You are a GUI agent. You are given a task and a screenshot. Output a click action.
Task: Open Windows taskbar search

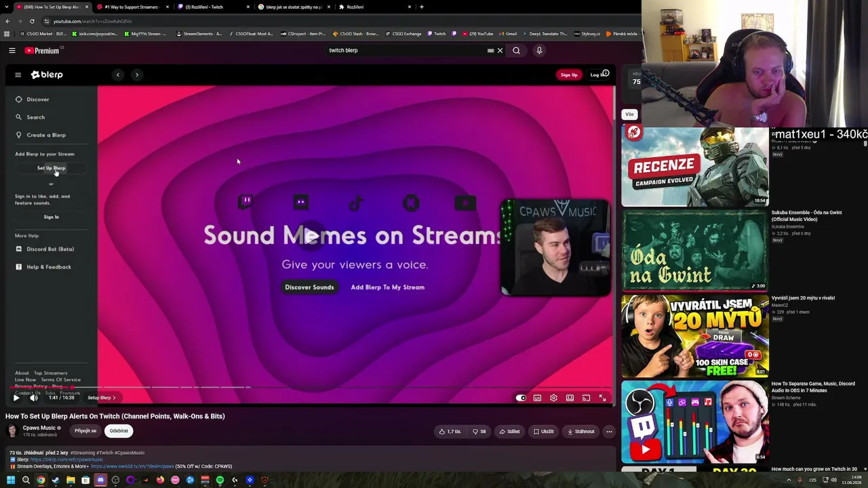[26, 481]
